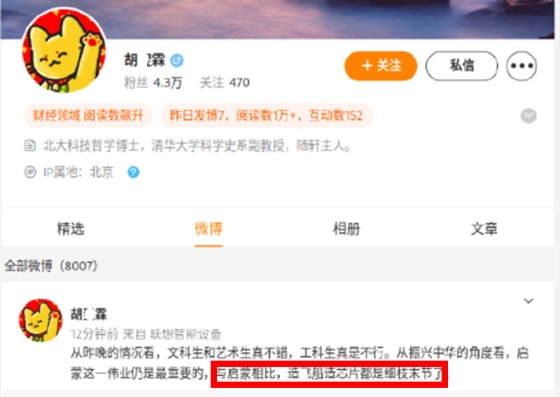Screen dimensions: 560x397
Task: Expand the profile tags with gray chevron
Action: point(529,116)
